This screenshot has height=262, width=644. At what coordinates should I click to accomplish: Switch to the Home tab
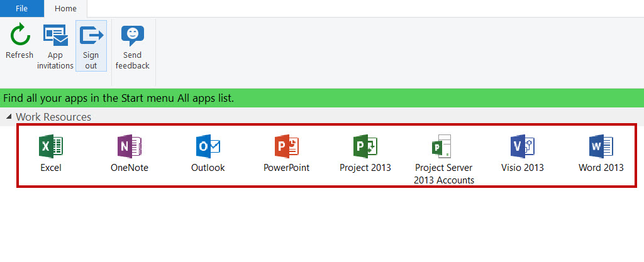(x=65, y=9)
